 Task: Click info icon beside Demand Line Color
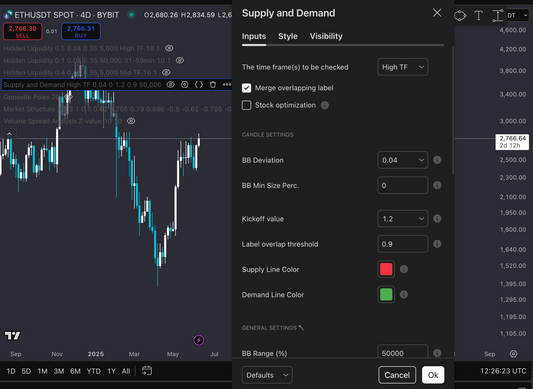tap(404, 294)
